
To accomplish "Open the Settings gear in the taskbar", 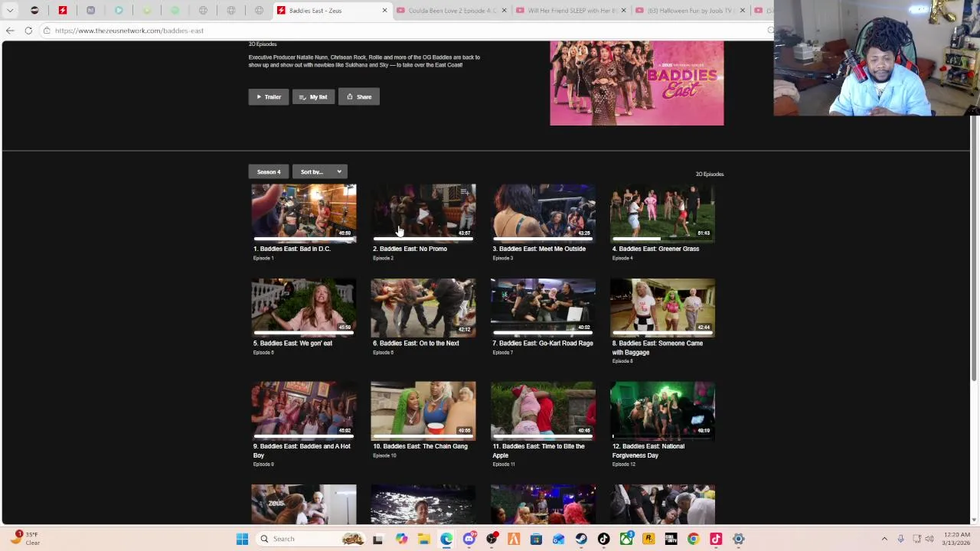I will (x=738, y=539).
